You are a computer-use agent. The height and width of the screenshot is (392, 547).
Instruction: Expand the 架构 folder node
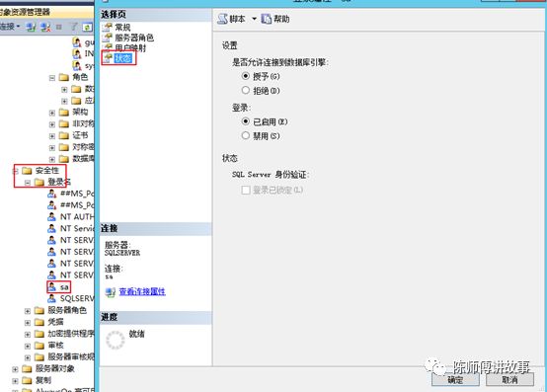(52, 113)
